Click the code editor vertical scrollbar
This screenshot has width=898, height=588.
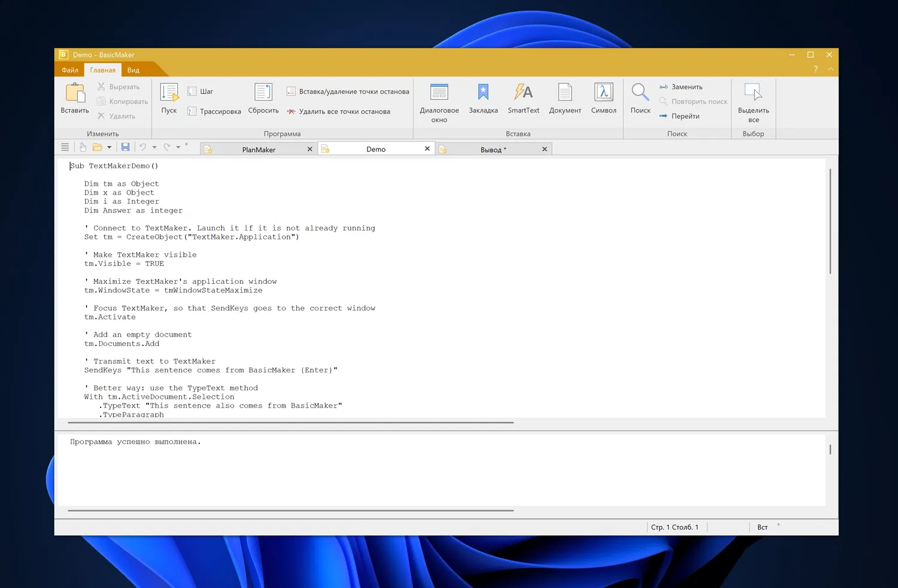830,222
